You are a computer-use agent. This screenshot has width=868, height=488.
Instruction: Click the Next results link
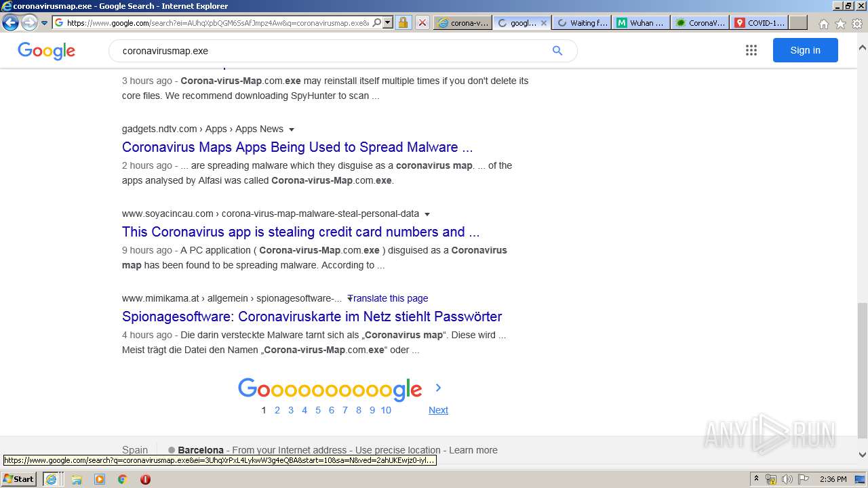point(438,410)
